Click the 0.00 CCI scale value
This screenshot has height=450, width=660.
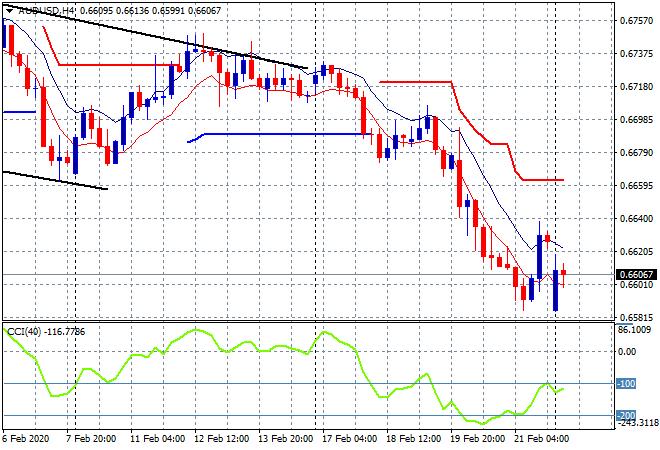(627, 351)
